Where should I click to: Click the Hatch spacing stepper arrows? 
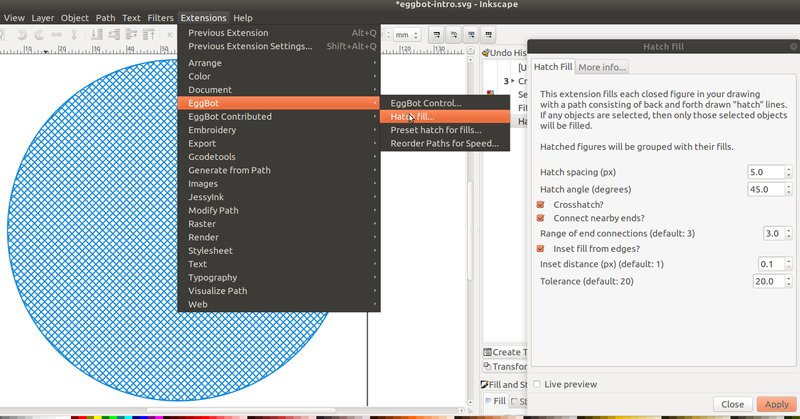(x=789, y=172)
